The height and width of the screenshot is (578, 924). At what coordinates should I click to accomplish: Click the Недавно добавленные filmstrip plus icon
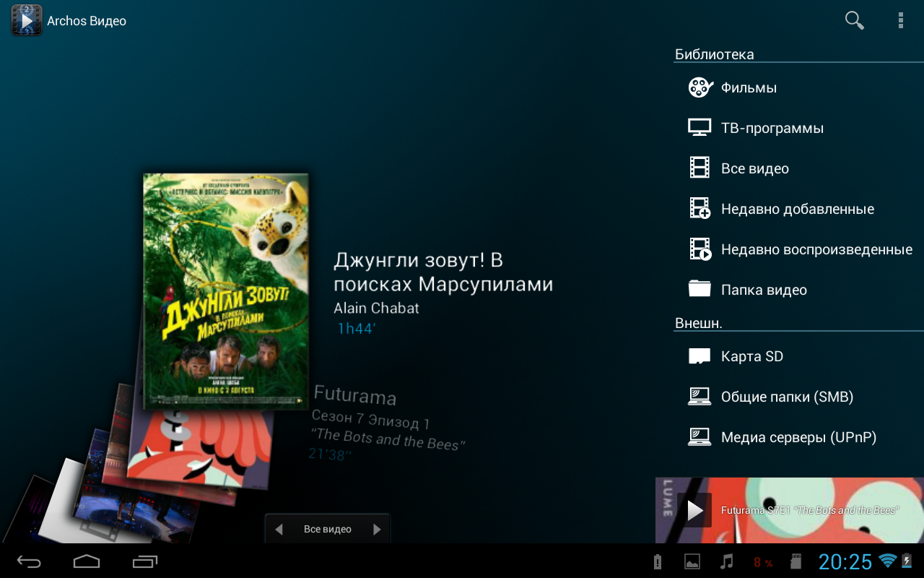click(699, 209)
